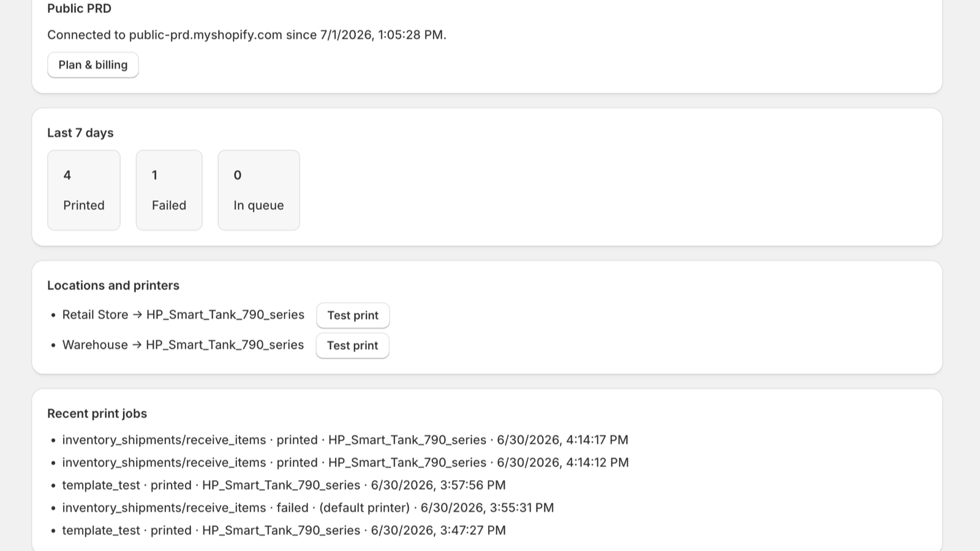The height and width of the screenshot is (551, 980).
Task: Click Test print for Warehouse
Action: pos(352,345)
